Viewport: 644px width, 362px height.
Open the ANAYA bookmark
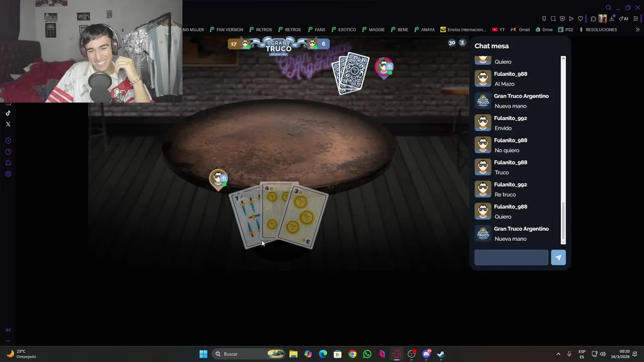pos(425,30)
